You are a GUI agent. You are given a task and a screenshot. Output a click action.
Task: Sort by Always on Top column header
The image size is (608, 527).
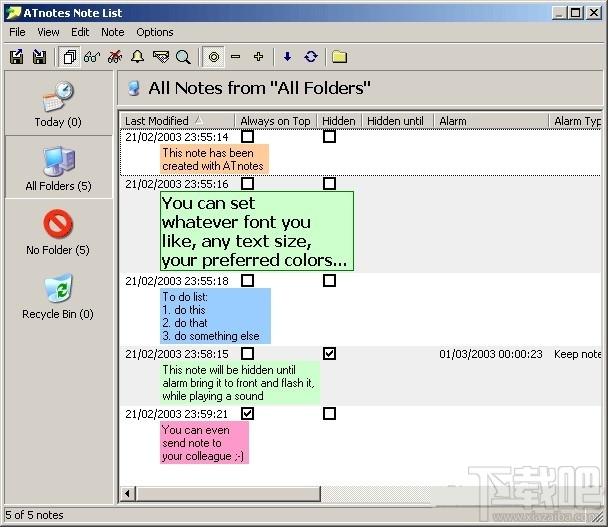pyautogui.click(x=276, y=121)
